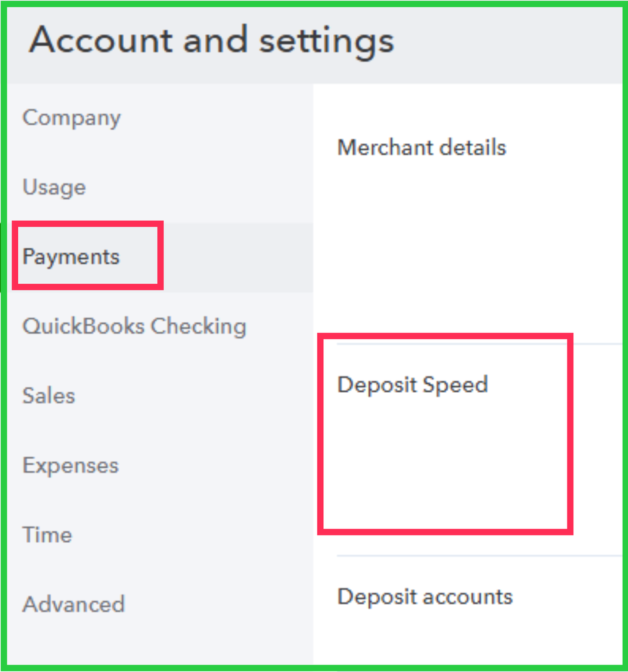Go to the QuickBooks Checking tab

point(134,326)
